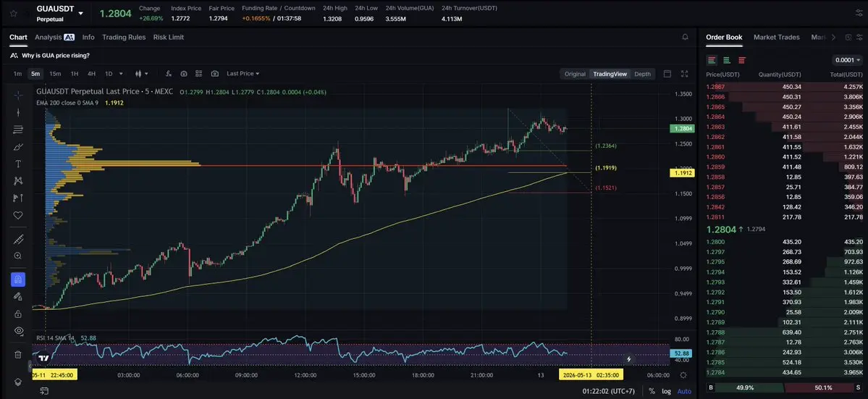Image resolution: width=868 pixels, height=399 pixels.
Task: Select the trend line drawing tool
Action: click(17, 112)
